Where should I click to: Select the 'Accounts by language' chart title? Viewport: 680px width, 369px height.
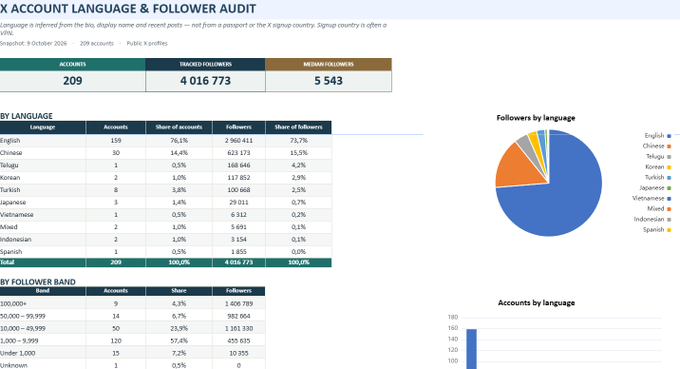[536, 303]
